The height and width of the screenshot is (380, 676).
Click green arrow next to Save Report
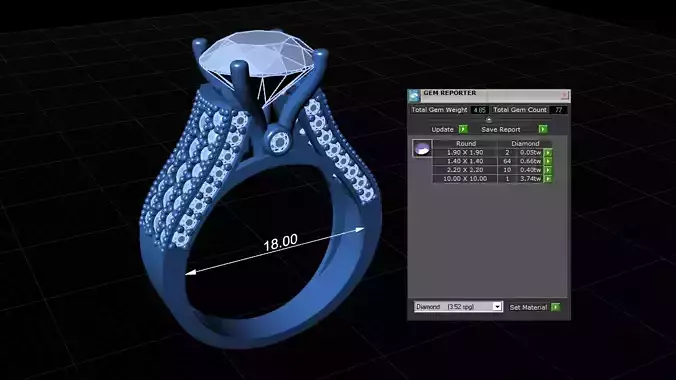point(543,129)
